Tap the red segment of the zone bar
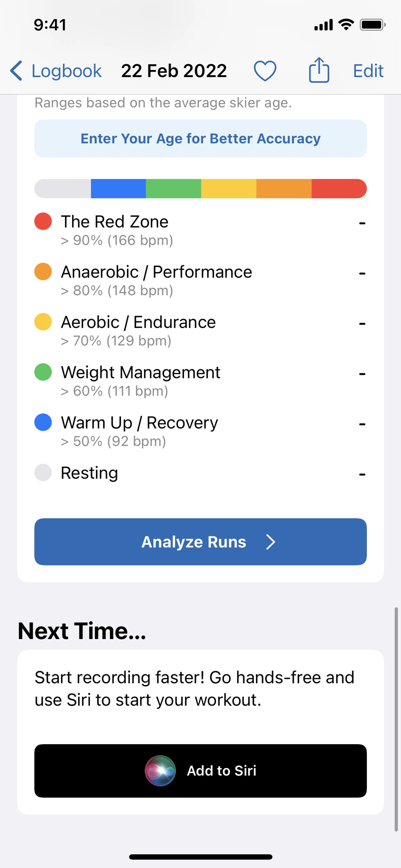Image resolution: width=401 pixels, height=868 pixels. coord(338,189)
